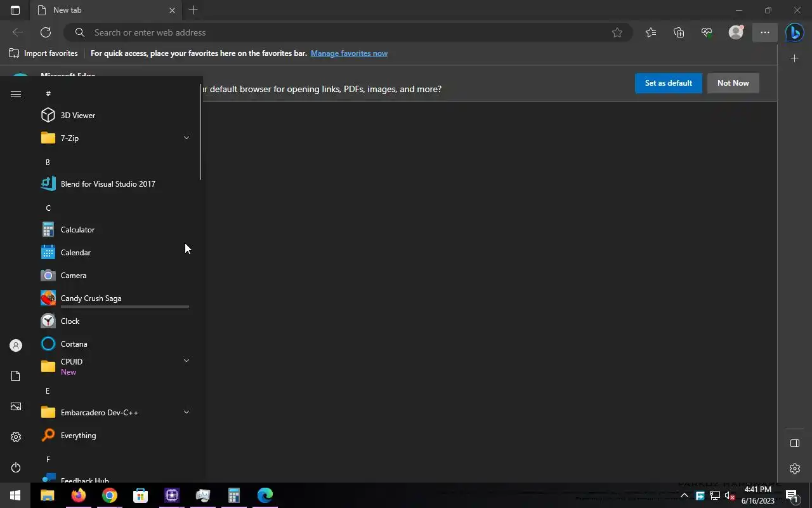Click the Power button in Start

click(16, 467)
